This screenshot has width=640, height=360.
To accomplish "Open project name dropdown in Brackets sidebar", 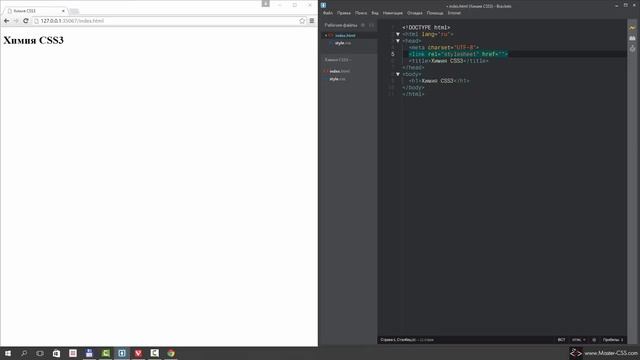I will pyautogui.click(x=338, y=60).
